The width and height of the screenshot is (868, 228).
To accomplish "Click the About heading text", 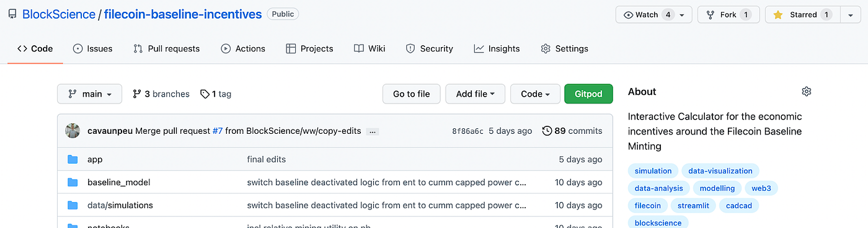I will [642, 92].
